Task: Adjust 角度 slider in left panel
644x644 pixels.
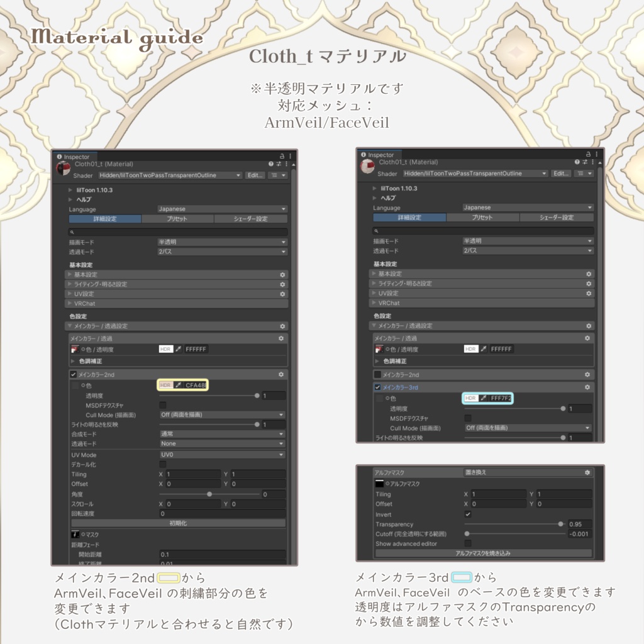Action: [x=209, y=494]
